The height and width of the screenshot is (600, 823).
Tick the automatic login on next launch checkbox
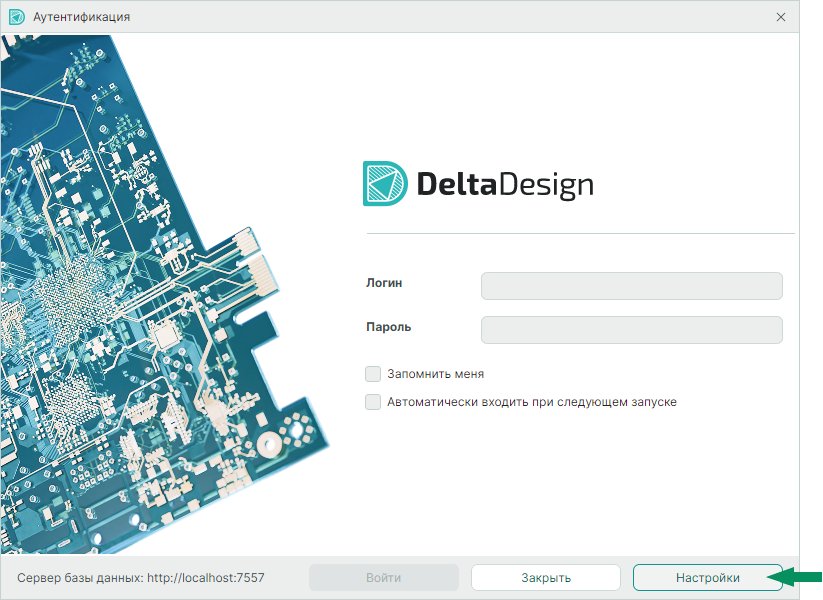[373, 402]
